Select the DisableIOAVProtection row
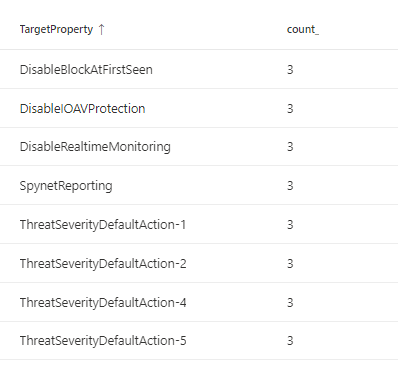The width and height of the screenshot is (398, 383). (x=199, y=108)
